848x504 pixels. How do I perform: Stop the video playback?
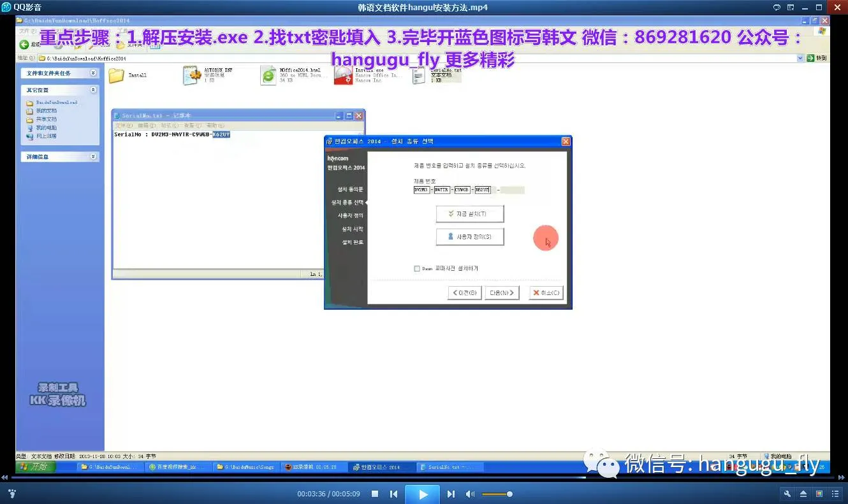[375, 494]
